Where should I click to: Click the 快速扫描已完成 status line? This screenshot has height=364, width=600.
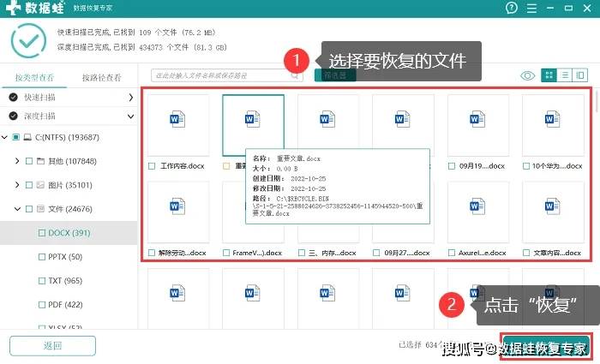(x=137, y=33)
